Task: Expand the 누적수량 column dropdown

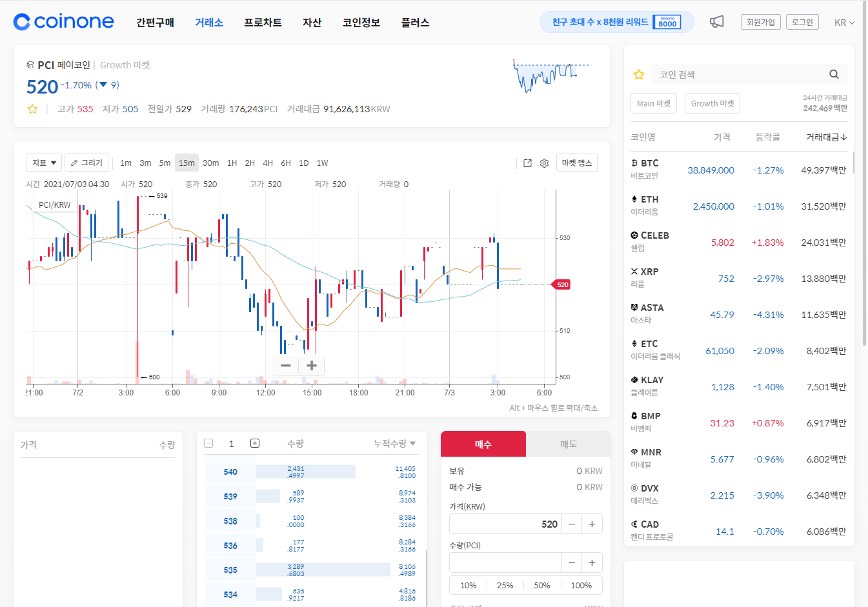Action: click(395, 444)
